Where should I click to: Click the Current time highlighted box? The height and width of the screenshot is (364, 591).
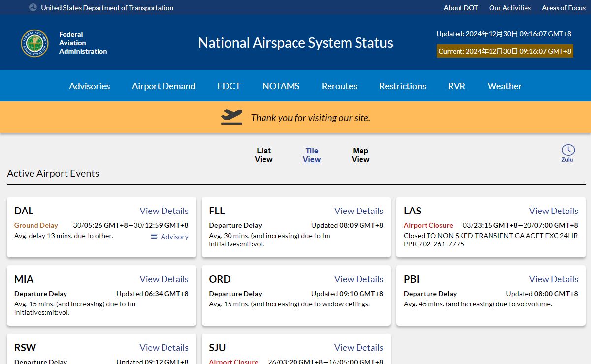[505, 51]
